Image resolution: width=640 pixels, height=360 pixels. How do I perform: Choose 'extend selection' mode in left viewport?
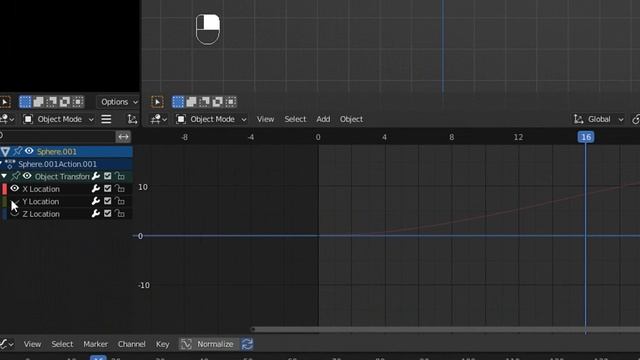point(38,102)
